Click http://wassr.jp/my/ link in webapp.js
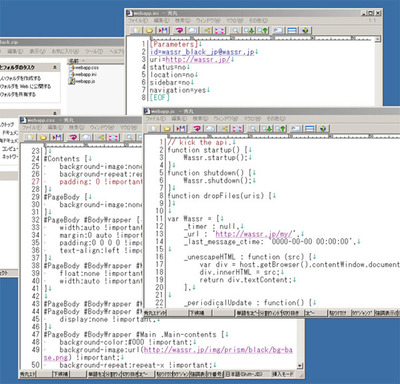 pyautogui.click(x=255, y=234)
